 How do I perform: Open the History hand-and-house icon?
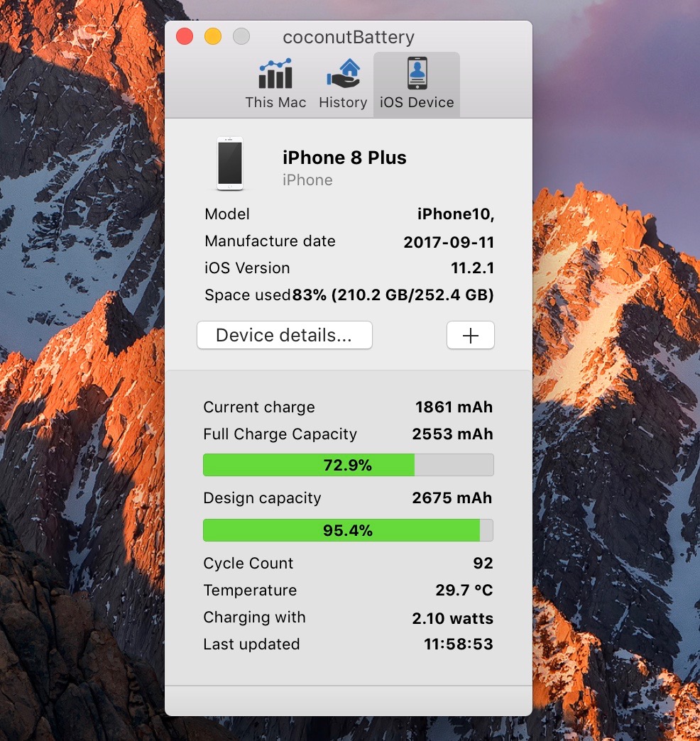click(x=343, y=74)
